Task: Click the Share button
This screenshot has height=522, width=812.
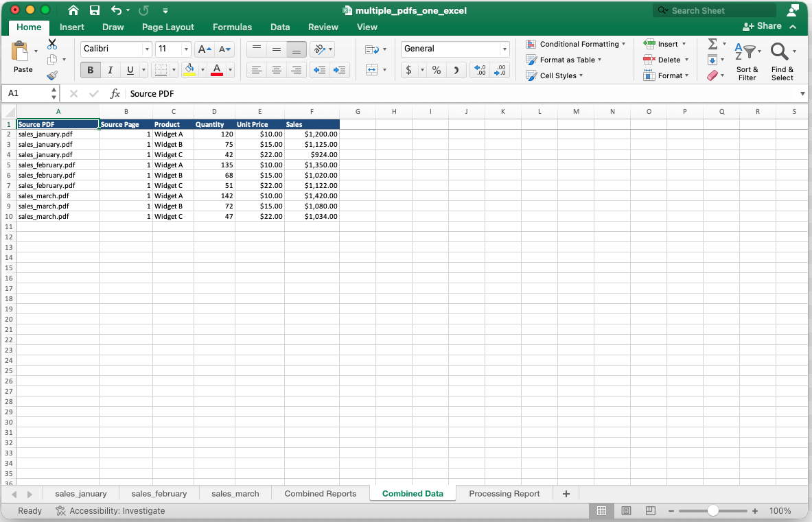Action: [762, 26]
